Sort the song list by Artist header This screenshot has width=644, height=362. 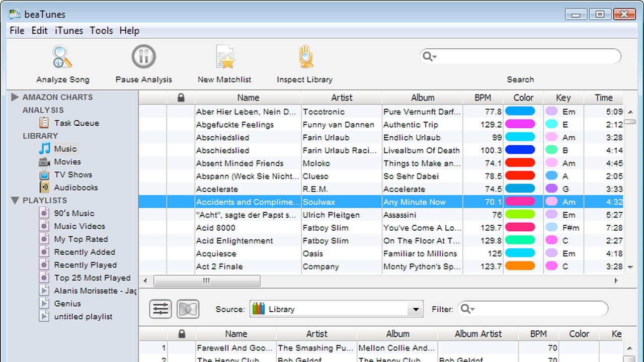(x=342, y=98)
